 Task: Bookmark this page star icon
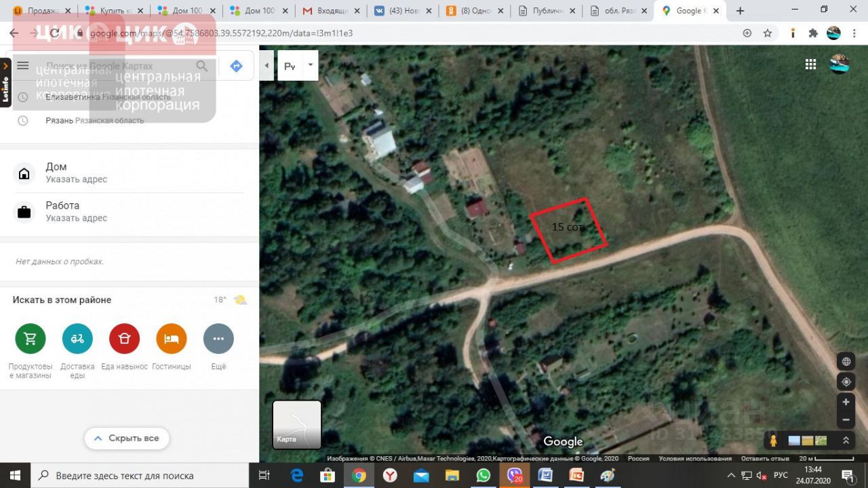768,33
